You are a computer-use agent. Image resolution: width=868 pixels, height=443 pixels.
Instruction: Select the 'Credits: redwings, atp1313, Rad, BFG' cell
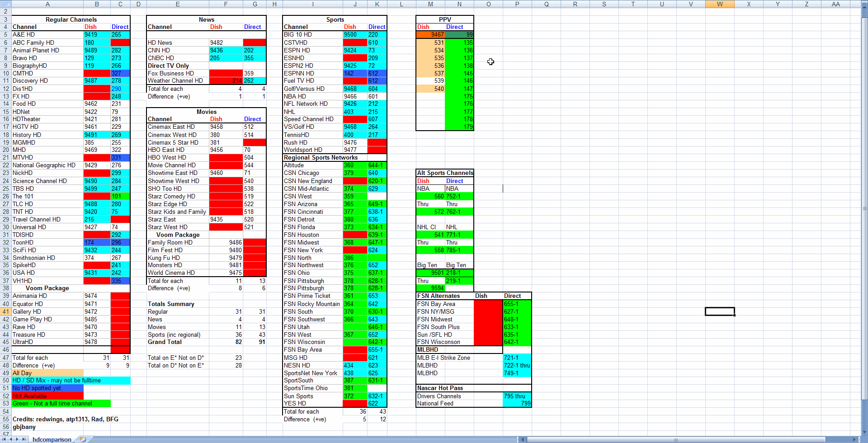click(66, 419)
